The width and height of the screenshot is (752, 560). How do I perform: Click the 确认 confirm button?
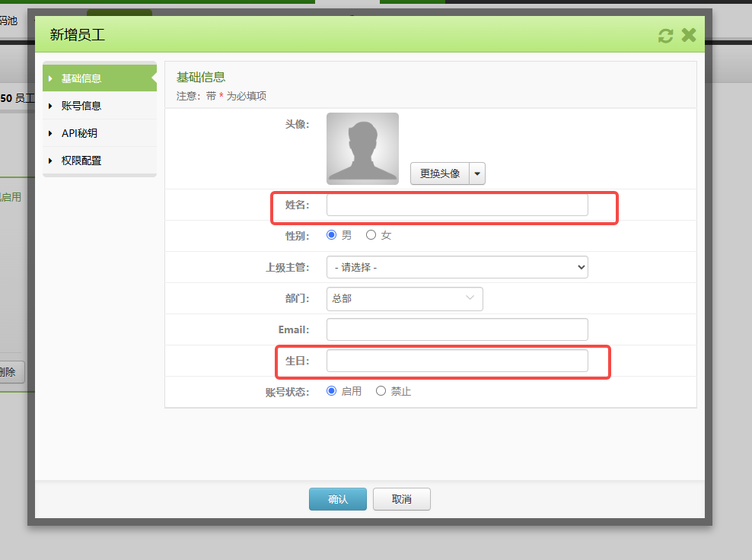(x=337, y=499)
